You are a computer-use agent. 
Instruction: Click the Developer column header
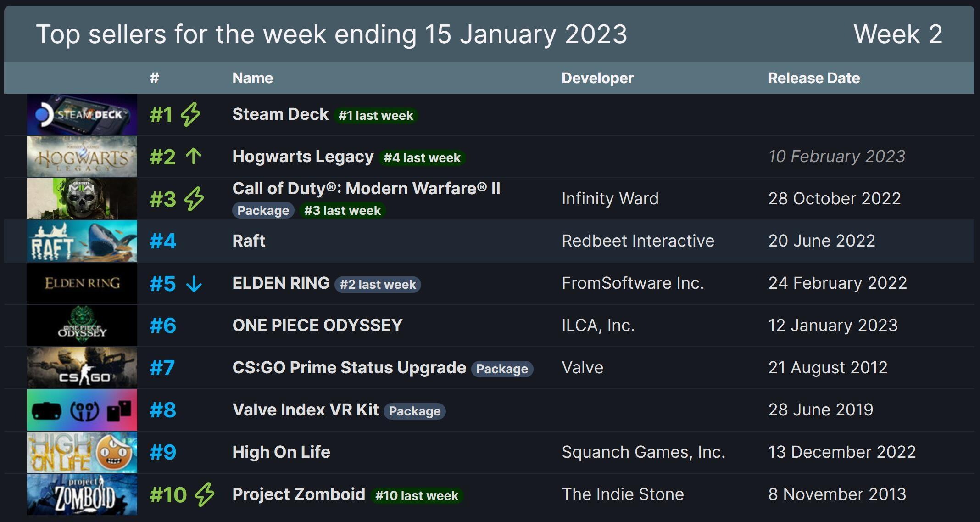[x=597, y=78]
